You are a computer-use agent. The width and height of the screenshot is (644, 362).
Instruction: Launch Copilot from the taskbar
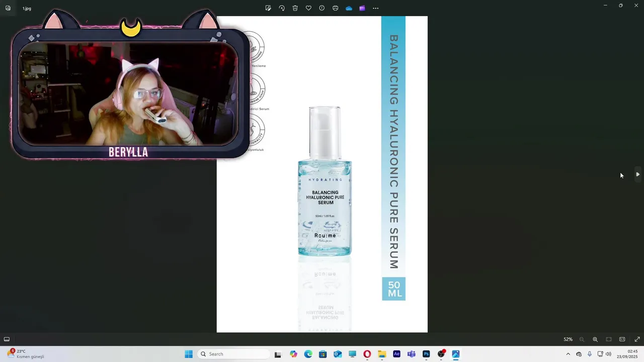point(293,354)
